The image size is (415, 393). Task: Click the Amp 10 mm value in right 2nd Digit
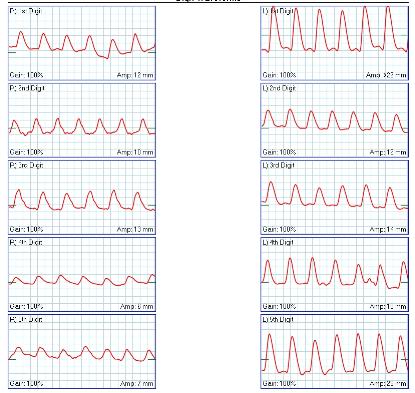pos(135,152)
